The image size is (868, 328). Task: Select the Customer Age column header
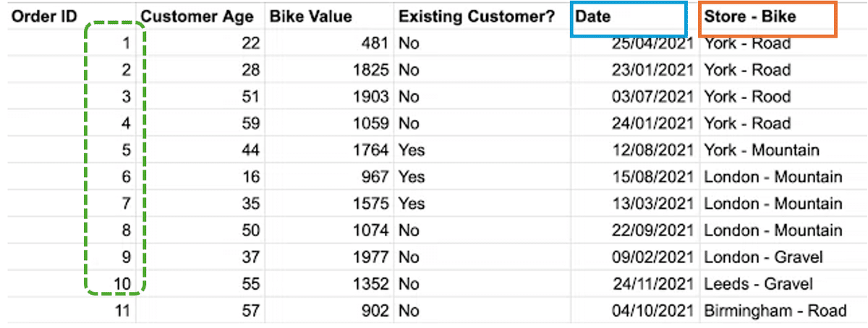(x=200, y=17)
